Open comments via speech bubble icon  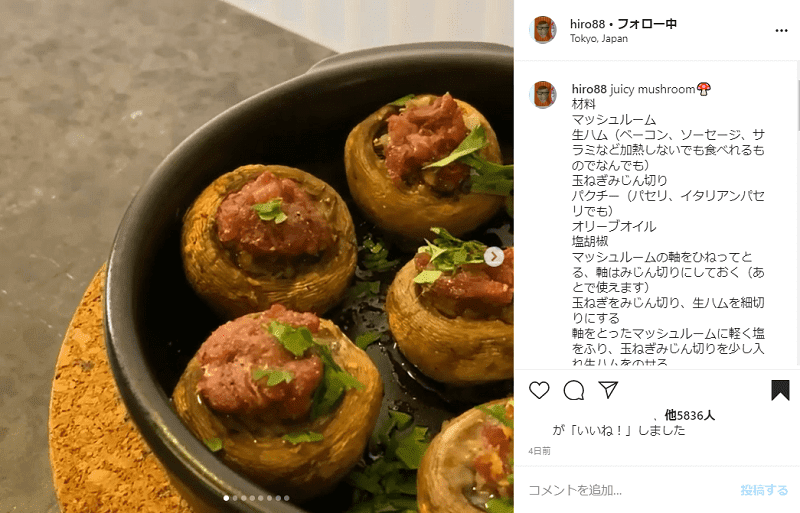[x=574, y=390]
